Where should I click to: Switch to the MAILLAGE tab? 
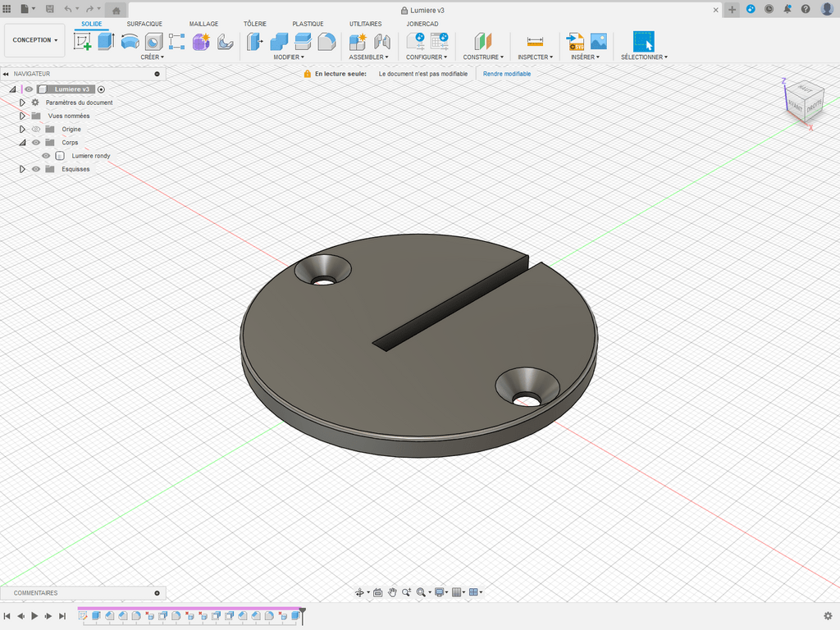click(203, 24)
